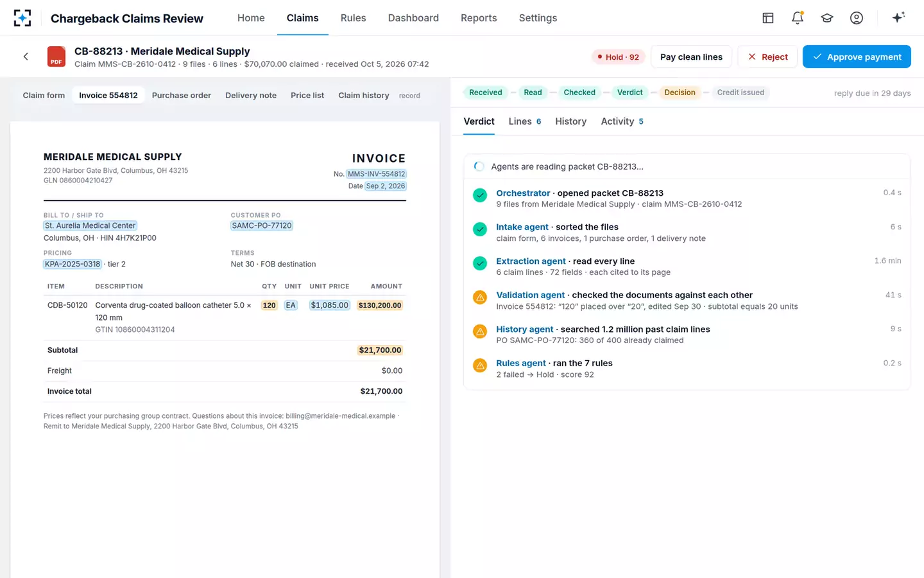Viewport: 924px width, 578px height.
Task: Select the Verdict panel tab
Action: (479, 121)
